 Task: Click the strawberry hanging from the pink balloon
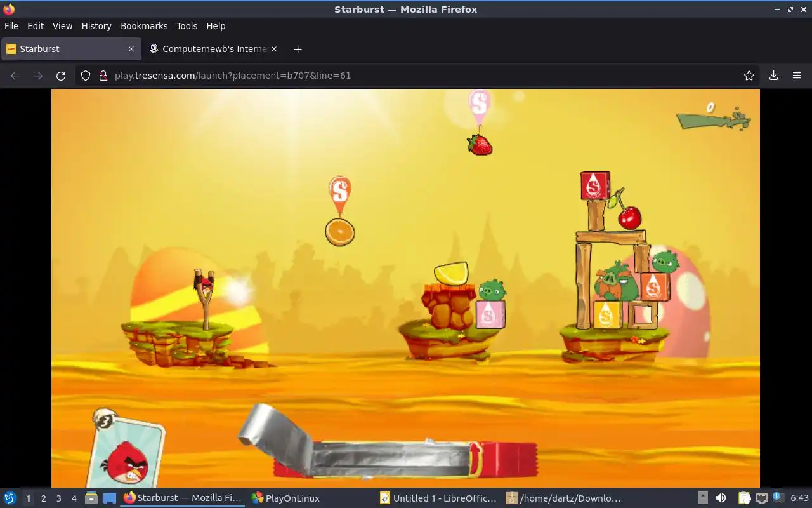click(x=480, y=145)
